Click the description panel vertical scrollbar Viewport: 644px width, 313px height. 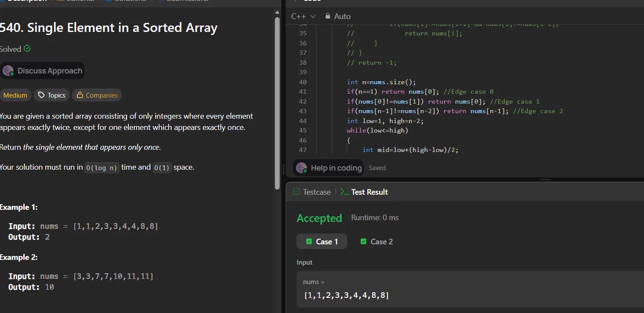click(x=277, y=103)
